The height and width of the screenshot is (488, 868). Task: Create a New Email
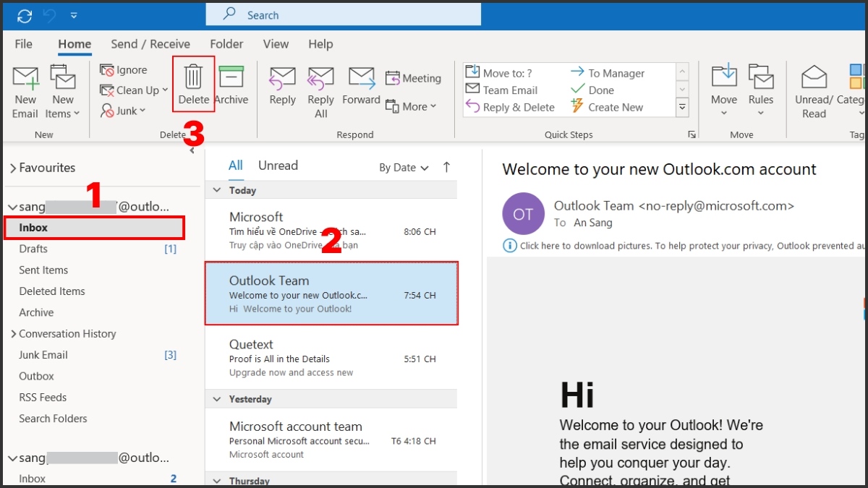click(25, 92)
